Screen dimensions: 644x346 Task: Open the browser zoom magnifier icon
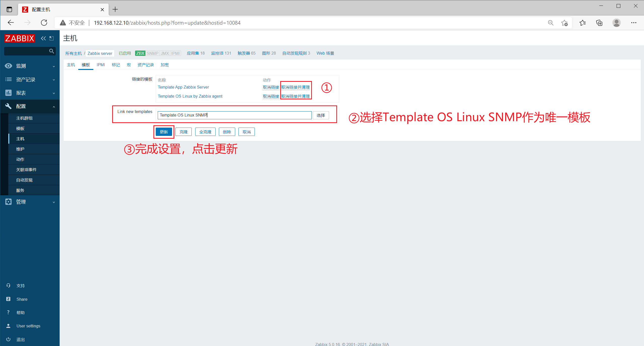coord(551,23)
